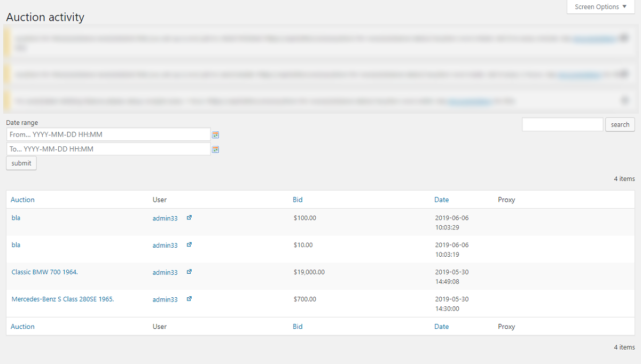
Task: Dismiss the first admin notice
Action: coord(624,38)
